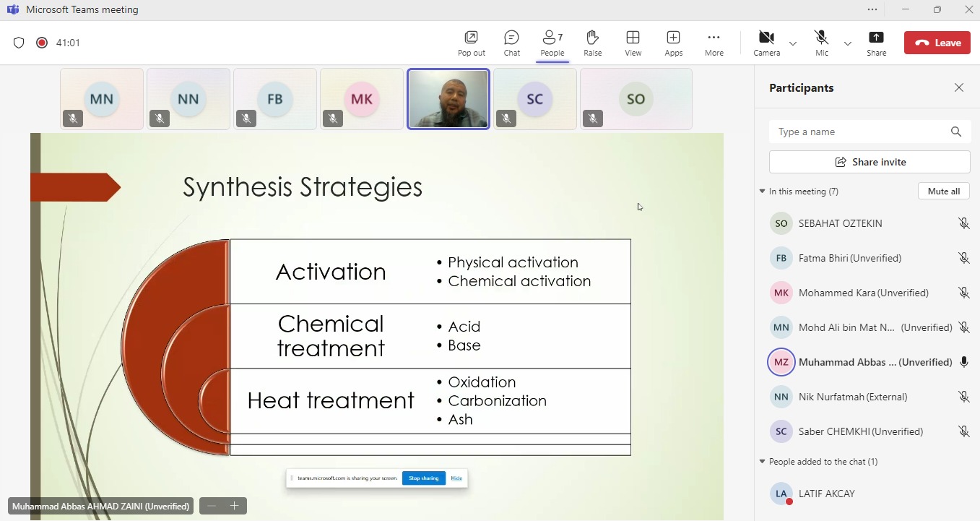Open the Apps menu

tap(673, 43)
